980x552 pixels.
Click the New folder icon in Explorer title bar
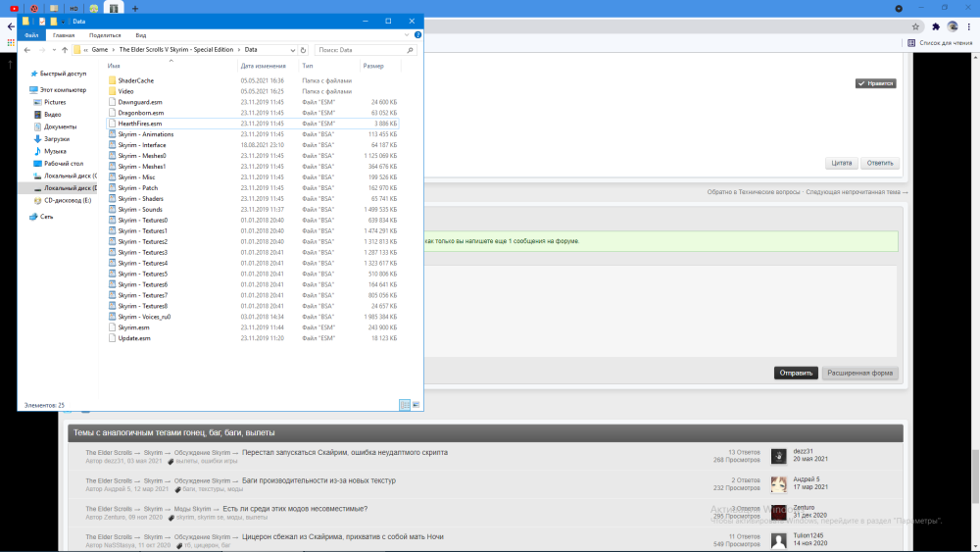point(54,22)
